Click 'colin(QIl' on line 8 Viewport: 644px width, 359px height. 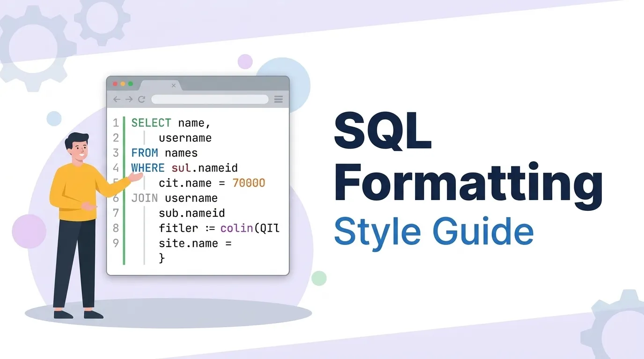coord(250,228)
